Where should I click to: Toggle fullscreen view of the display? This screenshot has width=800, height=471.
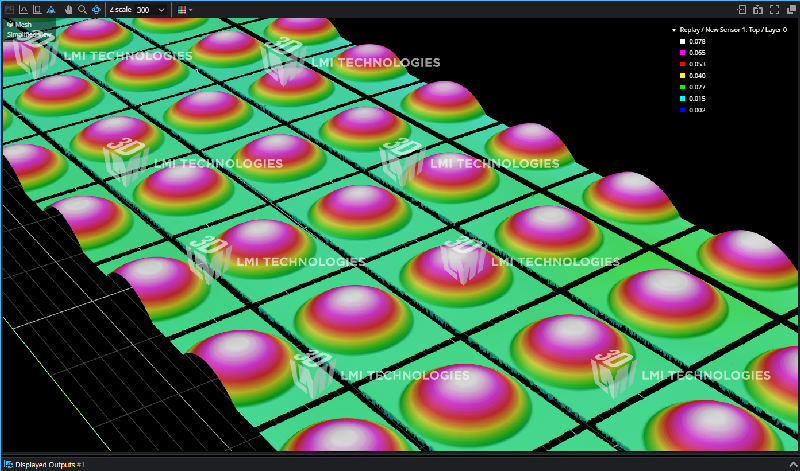coord(774,10)
